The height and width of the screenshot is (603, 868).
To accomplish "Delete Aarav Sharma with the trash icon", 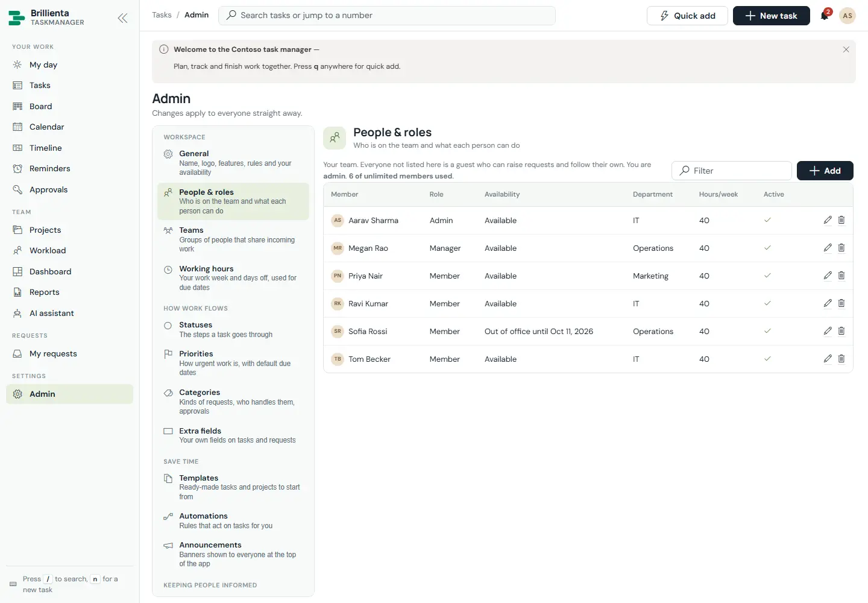I will [841, 220].
